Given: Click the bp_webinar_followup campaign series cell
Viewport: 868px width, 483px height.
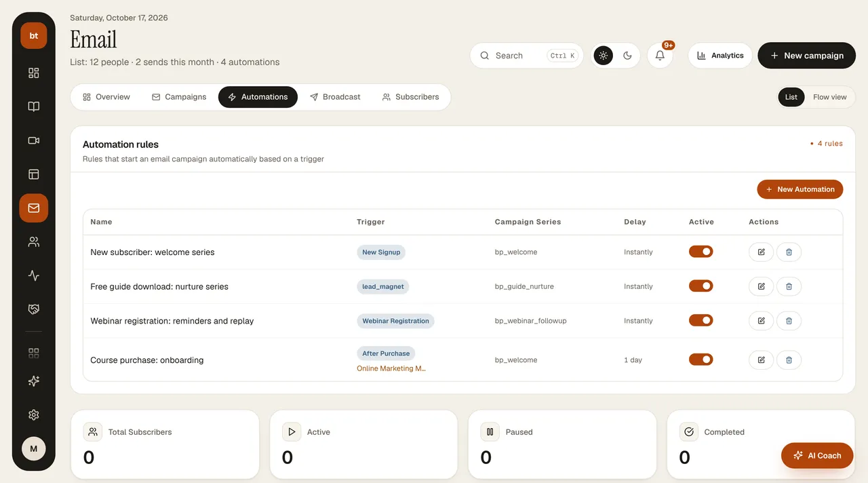Looking at the screenshot, I should [x=530, y=321].
